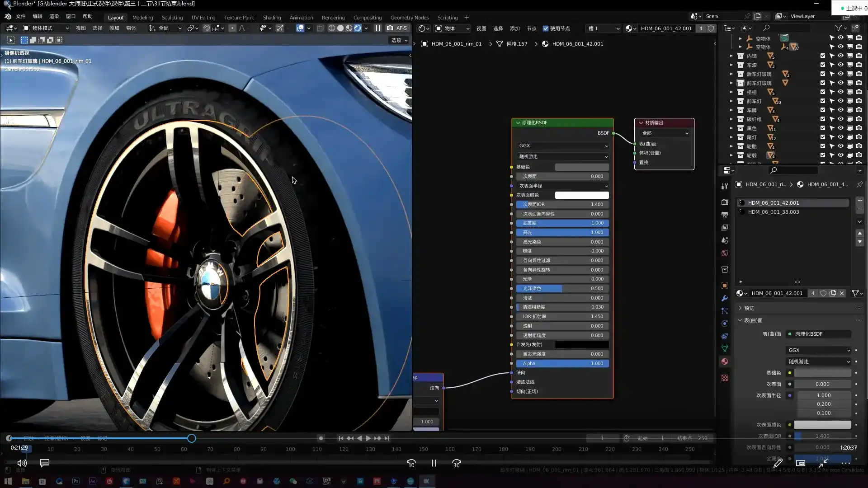The image size is (868, 488).
Task: Disable rendering for 格栅 collection camera icon
Action: tap(859, 92)
